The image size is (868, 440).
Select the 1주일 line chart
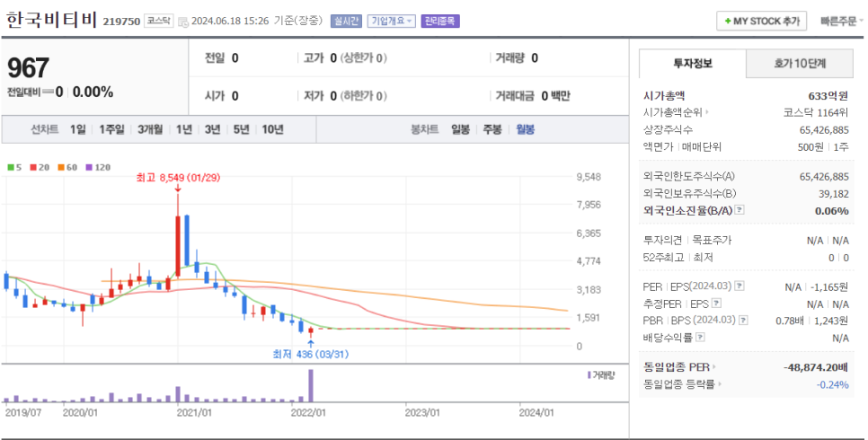coord(111,129)
